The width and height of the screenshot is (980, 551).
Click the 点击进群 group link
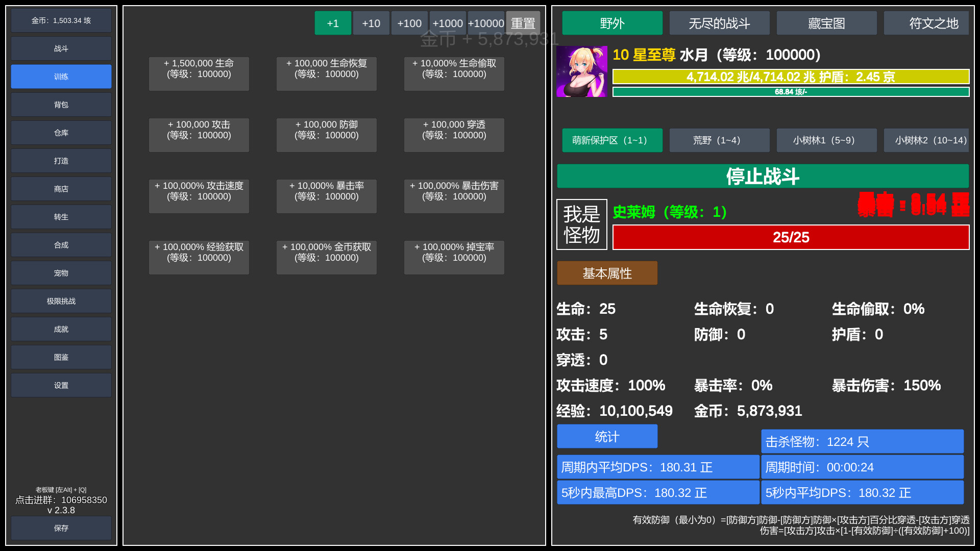[61, 500]
